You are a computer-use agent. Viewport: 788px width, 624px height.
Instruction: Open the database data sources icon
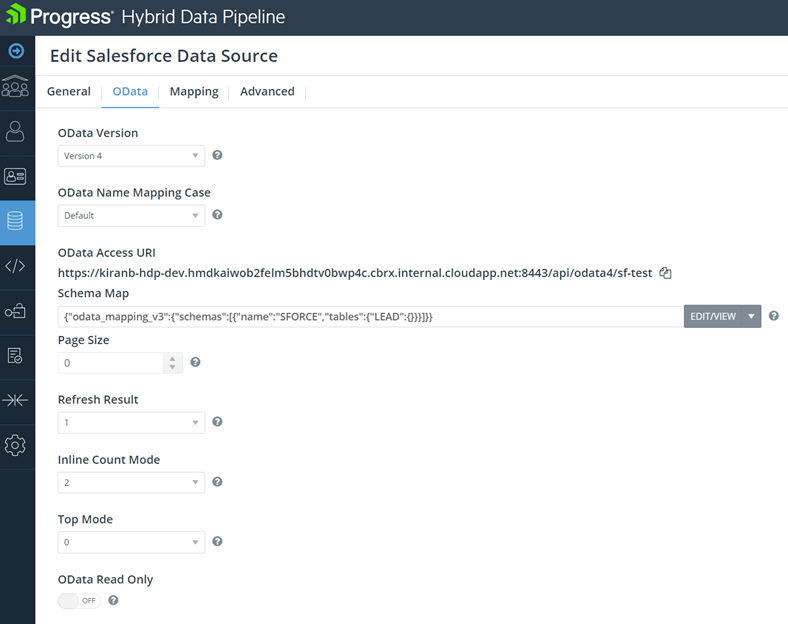point(15,221)
